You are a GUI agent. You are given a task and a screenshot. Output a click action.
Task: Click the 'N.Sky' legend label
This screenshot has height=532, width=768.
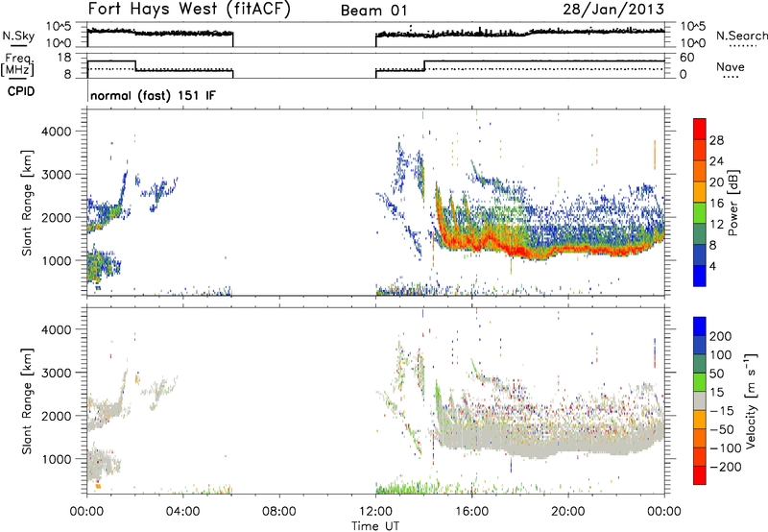[x=18, y=36]
